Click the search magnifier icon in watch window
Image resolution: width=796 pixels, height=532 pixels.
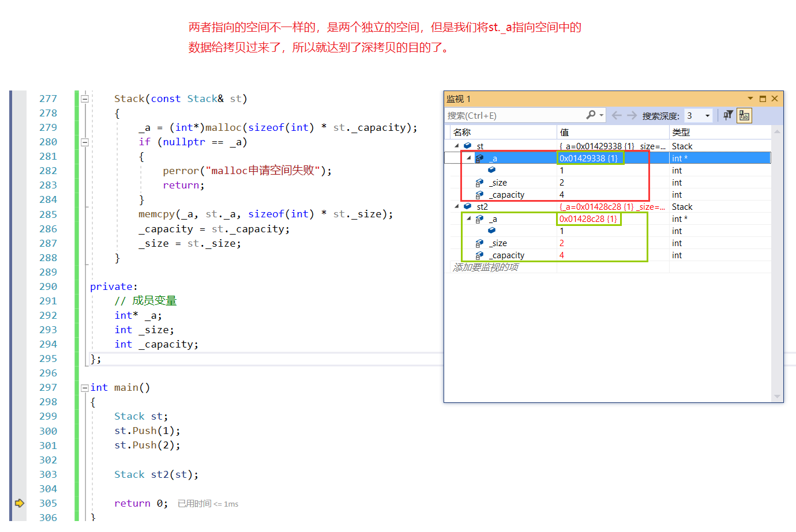591,115
